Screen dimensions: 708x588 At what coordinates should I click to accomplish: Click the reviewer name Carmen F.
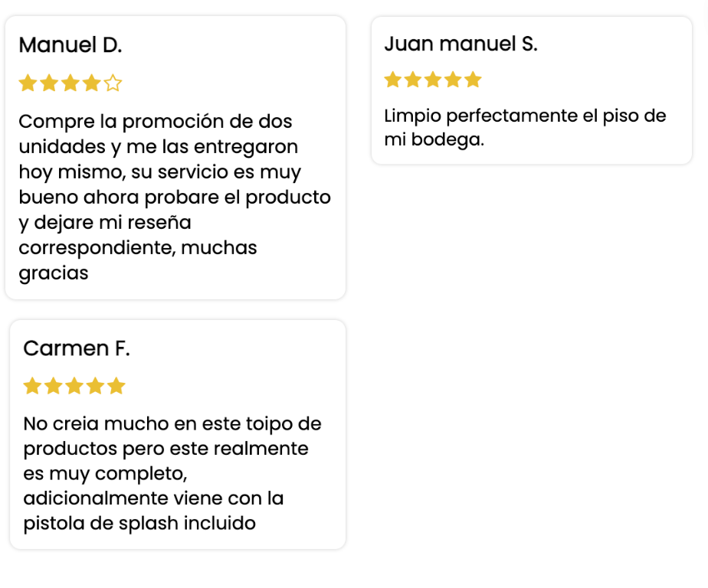pos(77,348)
